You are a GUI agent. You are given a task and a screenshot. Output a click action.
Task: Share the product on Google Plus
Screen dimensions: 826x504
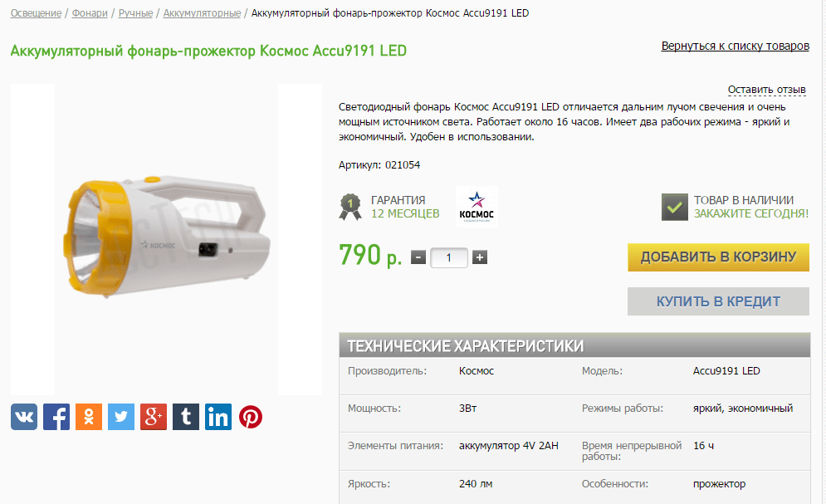tap(154, 417)
